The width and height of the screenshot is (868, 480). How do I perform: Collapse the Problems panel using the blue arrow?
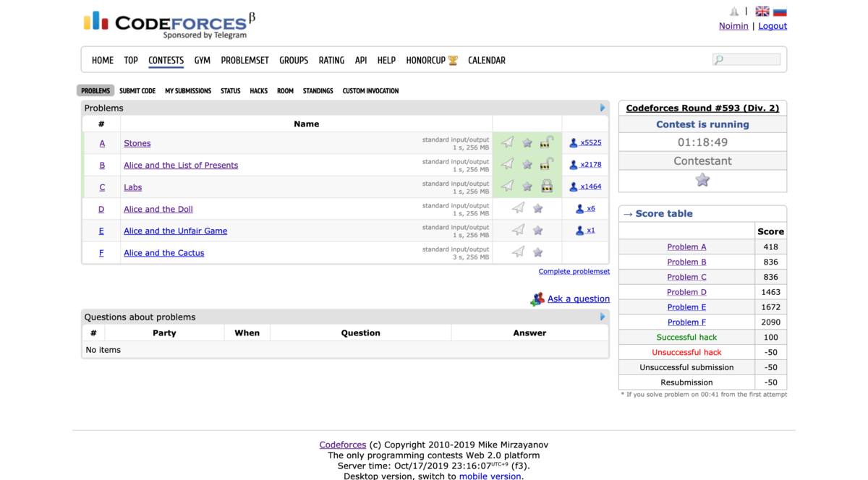coord(603,108)
